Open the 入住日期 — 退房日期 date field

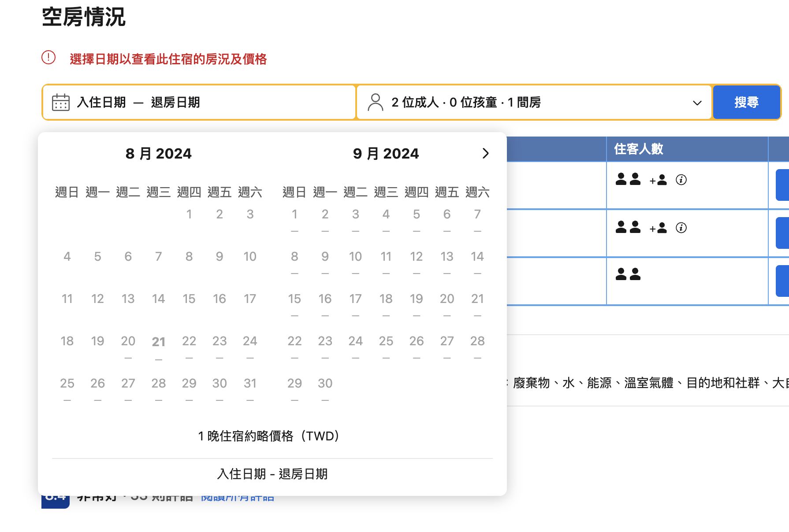click(199, 102)
